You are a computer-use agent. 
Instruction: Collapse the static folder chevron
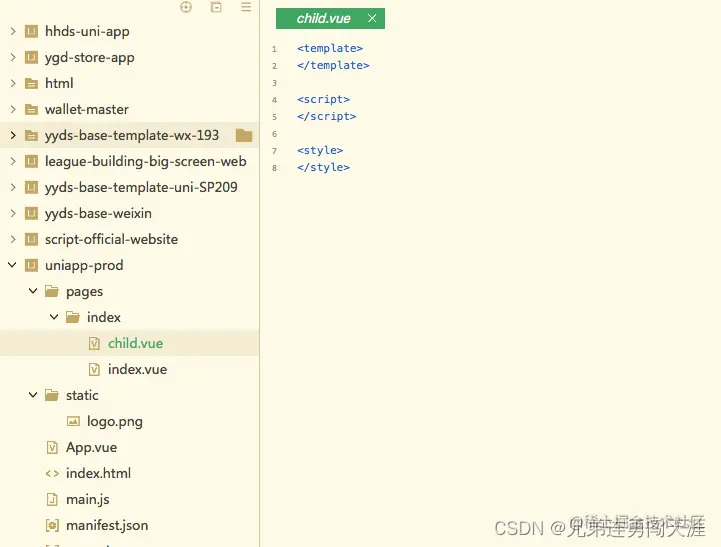(33, 395)
